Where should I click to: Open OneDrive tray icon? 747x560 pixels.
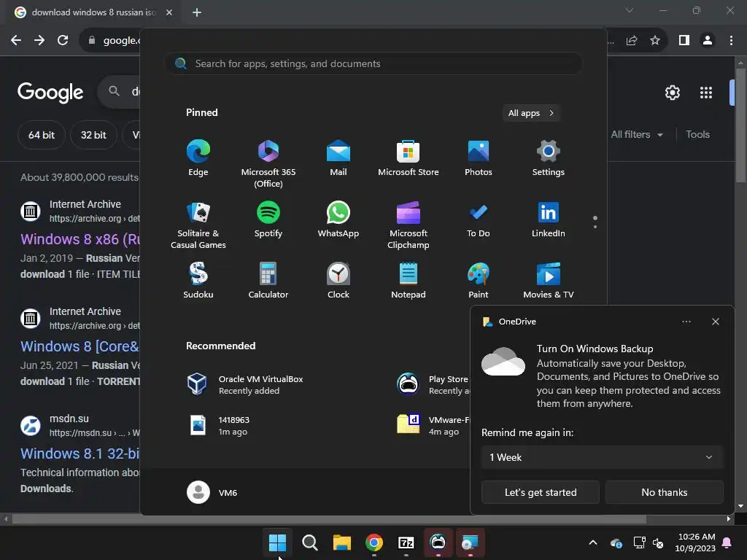(616, 542)
